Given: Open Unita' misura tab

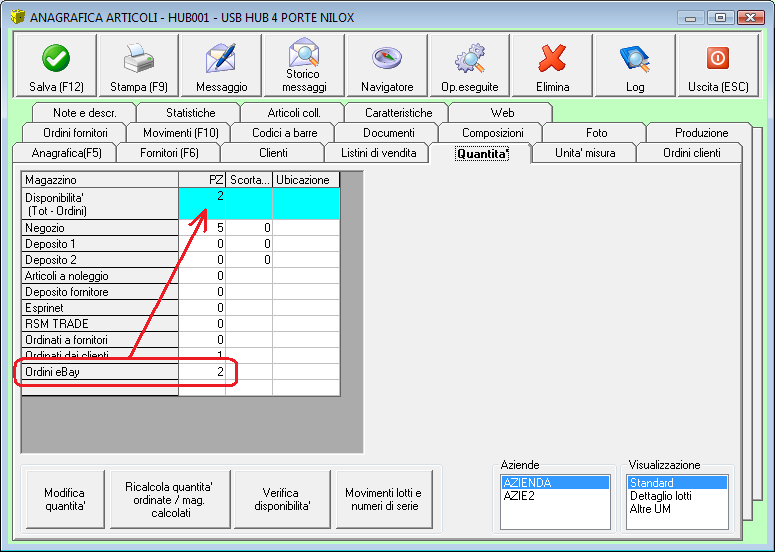Looking at the screenshot, I should pyautogui.click(x=585, y=153).
